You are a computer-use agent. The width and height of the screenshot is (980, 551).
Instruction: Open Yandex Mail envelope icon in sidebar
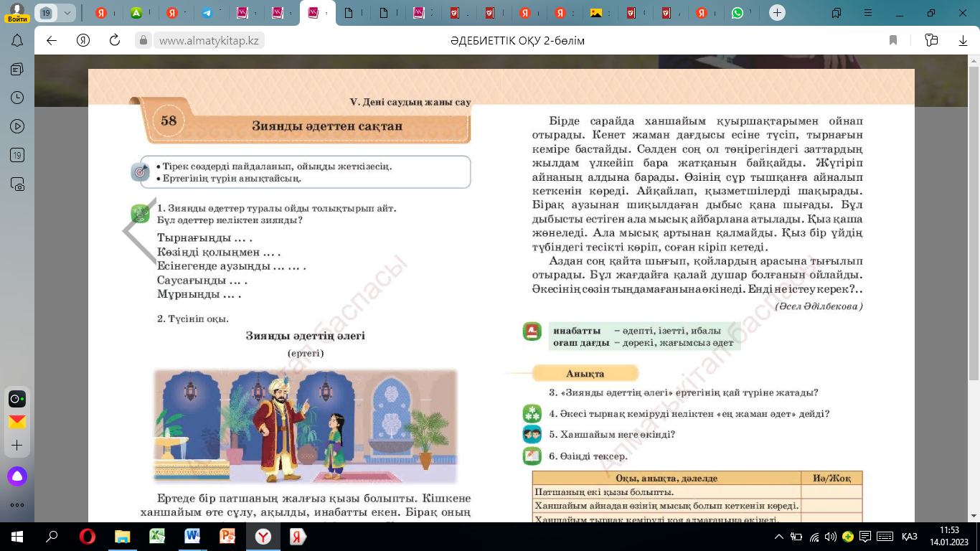click(17, 422)
